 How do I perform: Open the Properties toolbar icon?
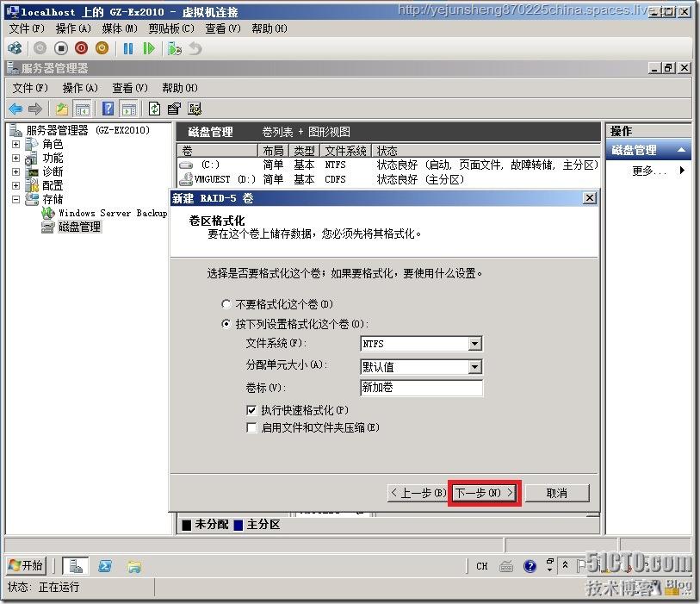coord(174,109)
